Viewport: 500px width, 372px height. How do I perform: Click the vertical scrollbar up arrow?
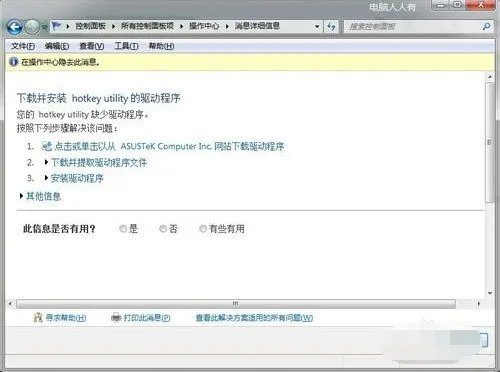(490, 77)
